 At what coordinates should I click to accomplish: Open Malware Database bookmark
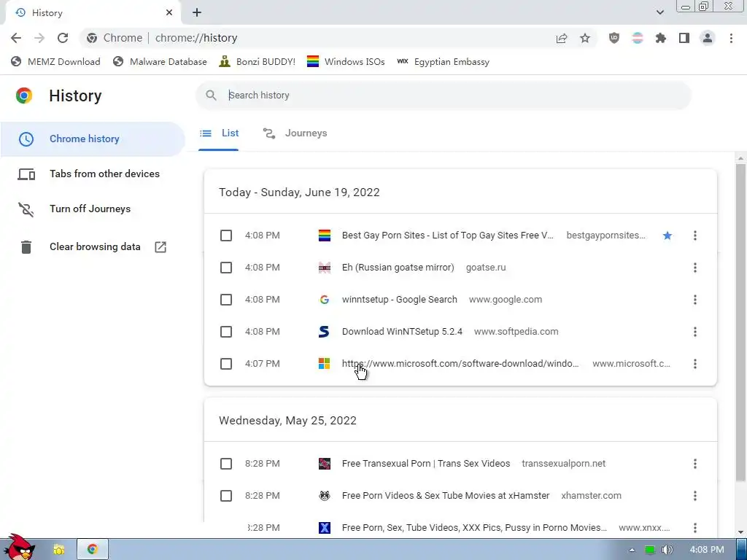[160, 62]
